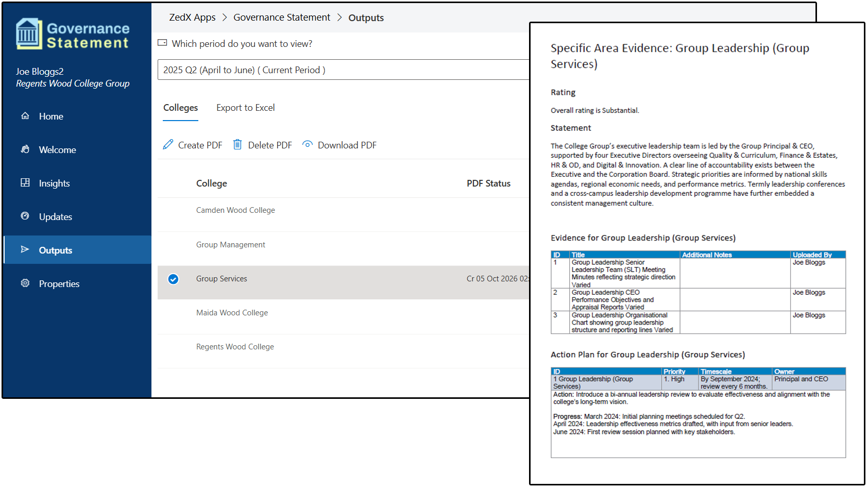Open Properties in the sidebar menu
The image size is (868, 488).
pos(77,284)
